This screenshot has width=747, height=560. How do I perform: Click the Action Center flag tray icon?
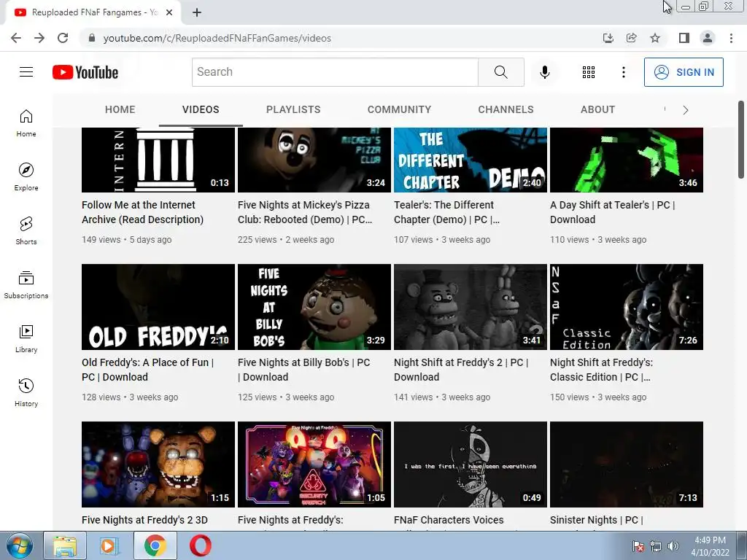click(x=638, y=546)
